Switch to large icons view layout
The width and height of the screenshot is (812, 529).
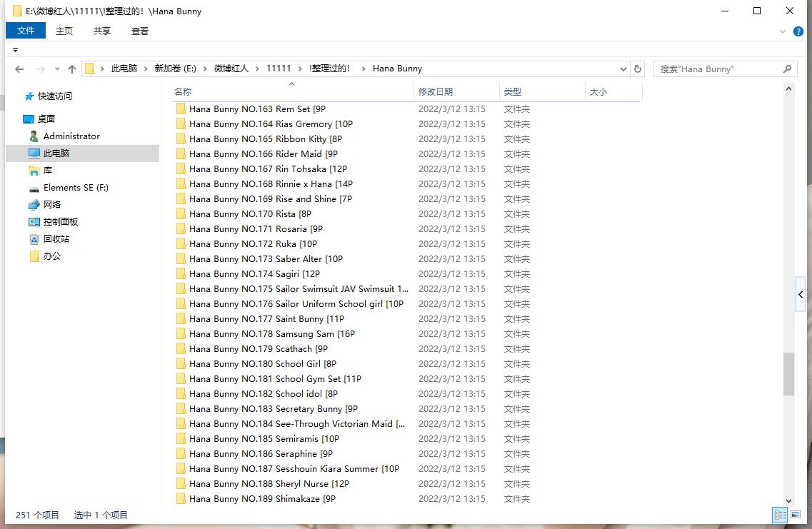click(x=796, y=515)
